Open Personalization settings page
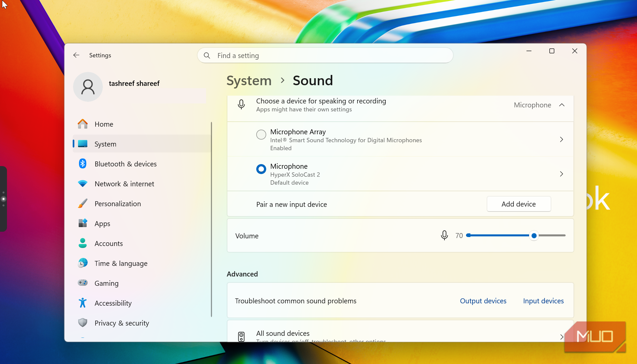The width and height of the screenshot is (637, 364). click(x=142, y=204)
